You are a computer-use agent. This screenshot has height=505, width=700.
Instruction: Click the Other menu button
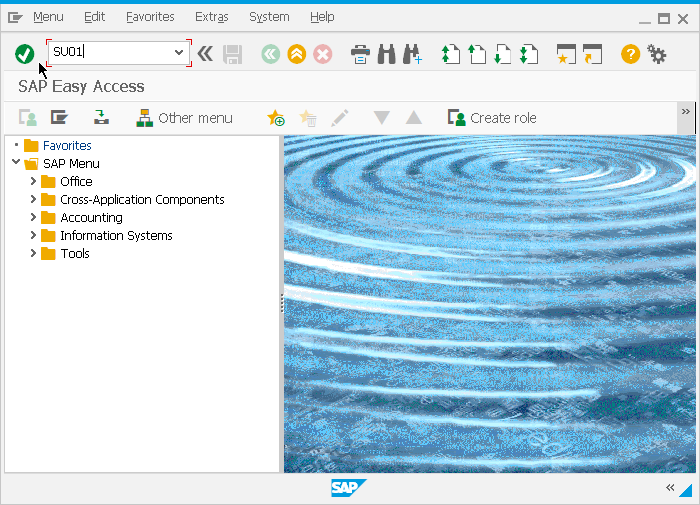184,118
